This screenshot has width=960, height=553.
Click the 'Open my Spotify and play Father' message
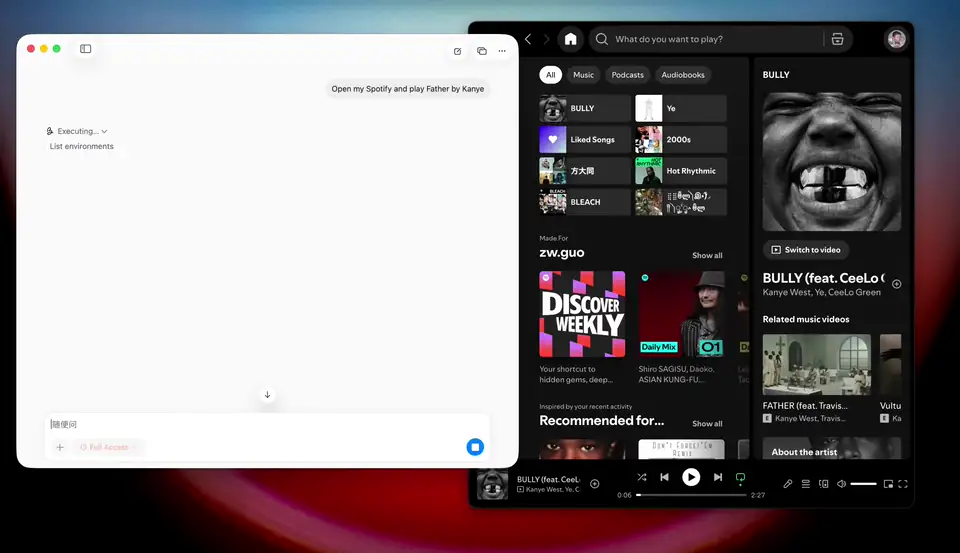click(408, 89)
